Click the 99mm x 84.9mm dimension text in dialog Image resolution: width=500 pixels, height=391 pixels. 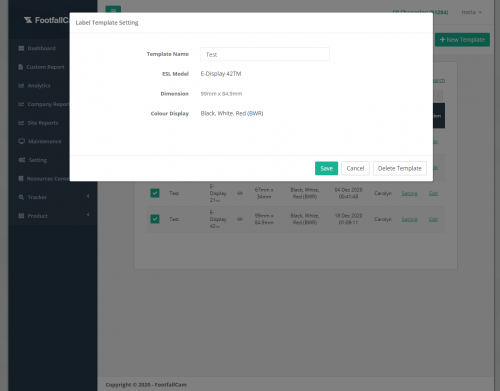[221, 94]
